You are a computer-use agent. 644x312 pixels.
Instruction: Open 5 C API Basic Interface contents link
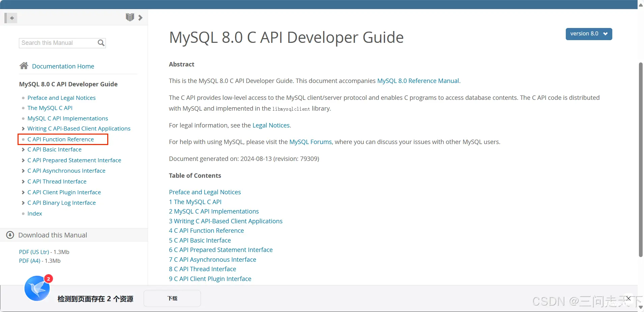(200, 240)
